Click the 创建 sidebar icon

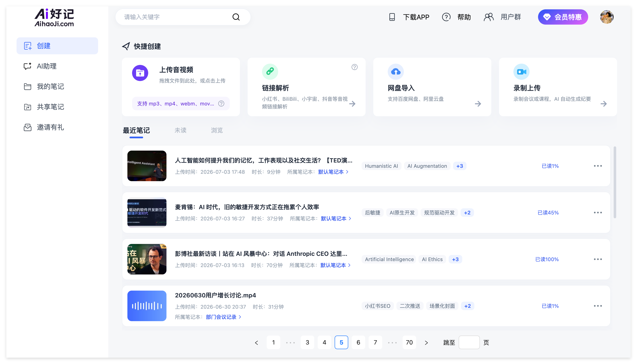tap(28, 46)
